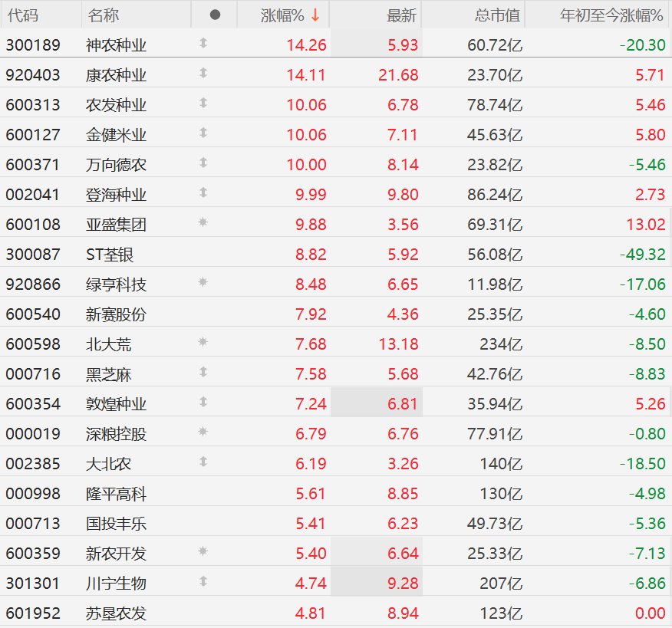Click the highlighted latest price 9.28
Image resolution: width=672 pixels, height=628 pixels.
point(403,584)
